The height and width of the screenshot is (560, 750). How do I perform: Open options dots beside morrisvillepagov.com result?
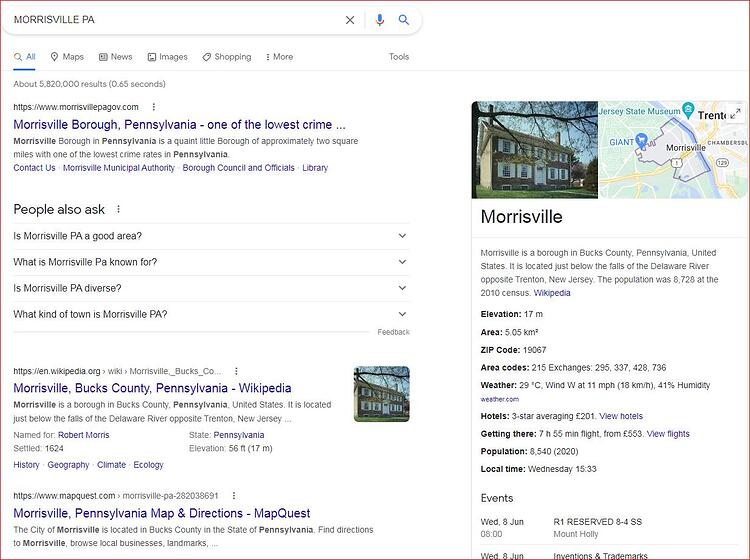coord(154,107)
